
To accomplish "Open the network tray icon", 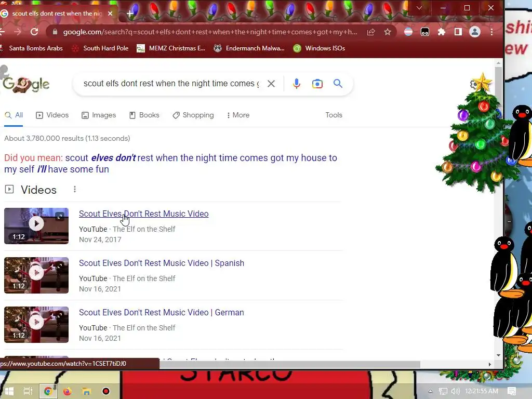I will click(x=443, y=391).
